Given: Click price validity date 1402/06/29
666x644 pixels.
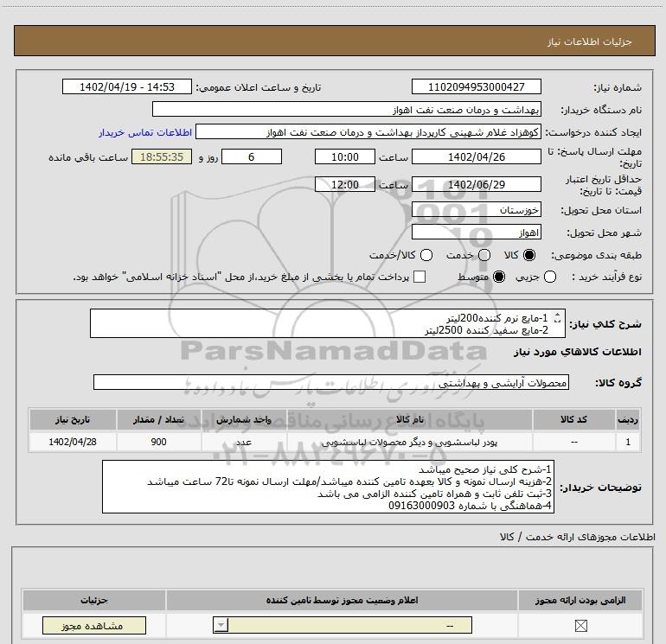Looking at the screenshot, I should 476,184.
